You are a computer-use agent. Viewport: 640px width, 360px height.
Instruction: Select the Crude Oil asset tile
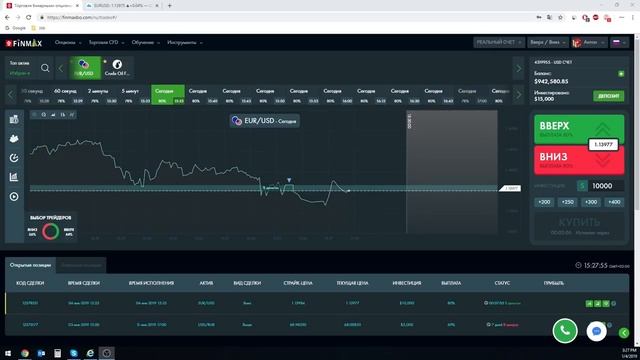point(117,68)
